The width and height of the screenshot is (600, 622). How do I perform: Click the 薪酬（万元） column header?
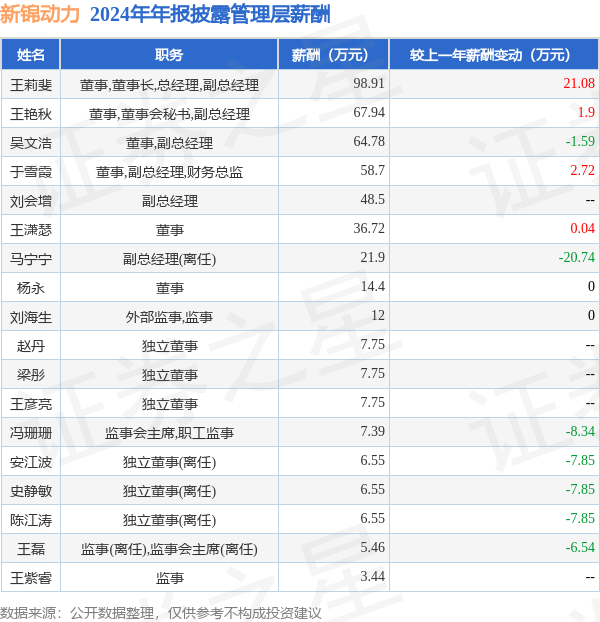tap(334, 55)
